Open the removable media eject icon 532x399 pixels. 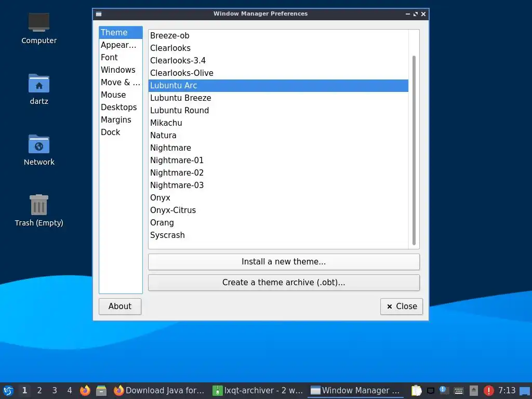[474, 391]
